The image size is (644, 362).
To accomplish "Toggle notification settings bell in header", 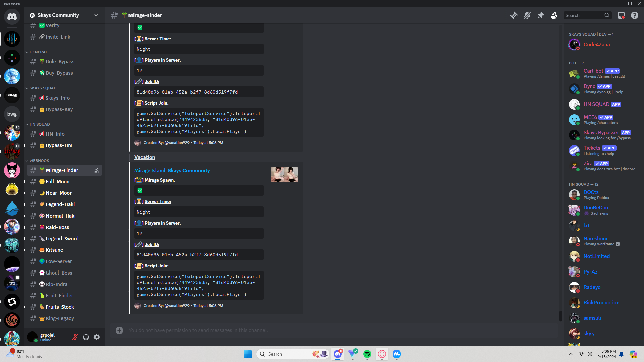I will pyautogui.click(x=527, y=15).
